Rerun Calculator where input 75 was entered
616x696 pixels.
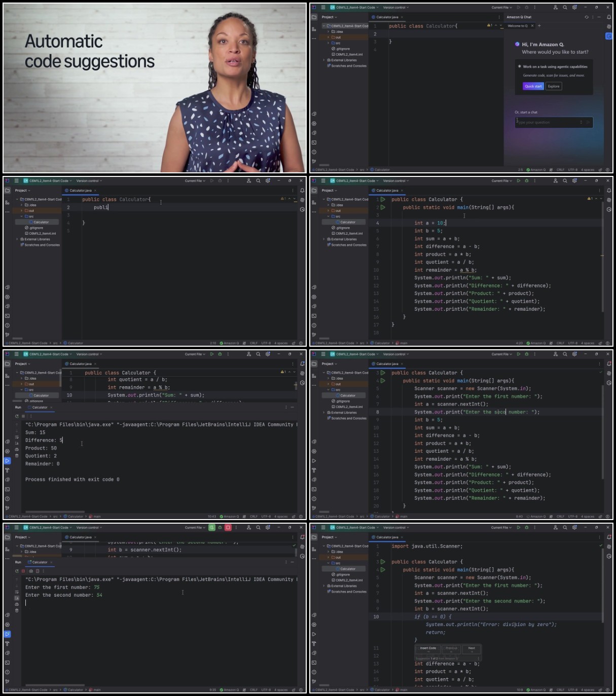pos(17,571)
